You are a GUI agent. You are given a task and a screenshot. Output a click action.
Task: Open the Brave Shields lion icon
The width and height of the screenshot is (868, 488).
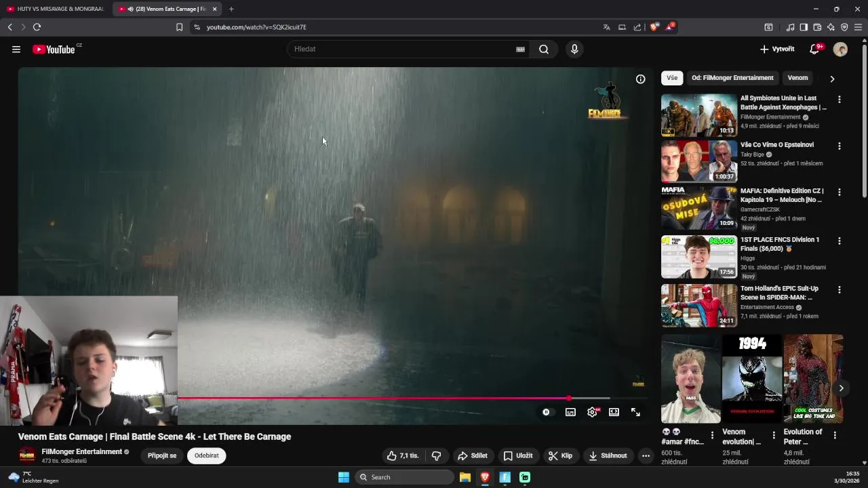tap(654, 27)
